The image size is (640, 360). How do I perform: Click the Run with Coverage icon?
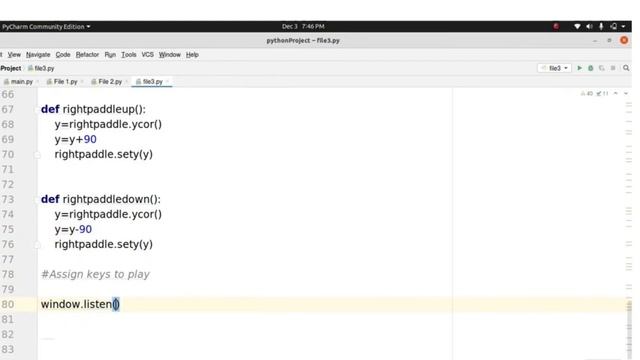[602, 68]
